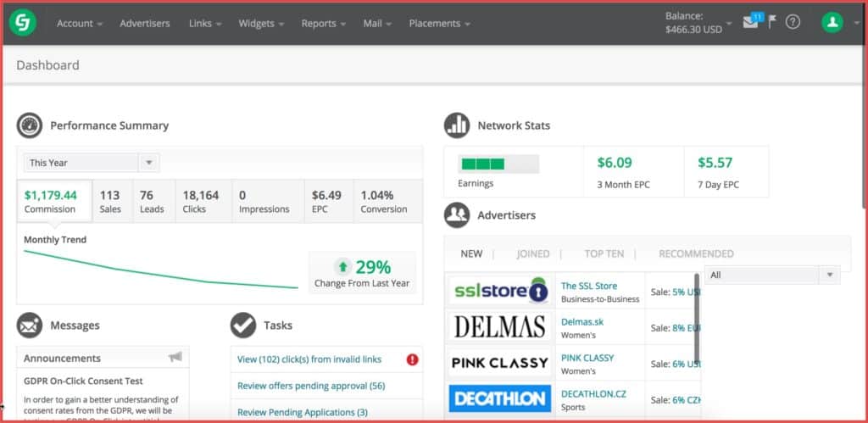Open the Placements dropdown
The width and height of the screenshot is (868, 423).
[x=440, y=23]
